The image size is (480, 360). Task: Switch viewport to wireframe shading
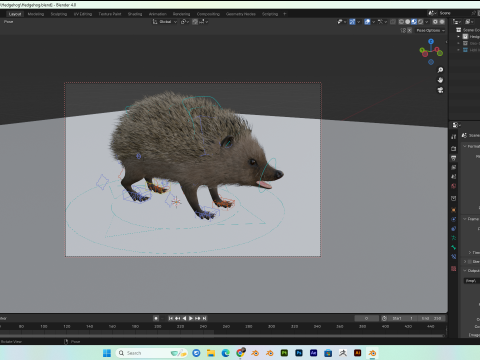click(401, 22)
